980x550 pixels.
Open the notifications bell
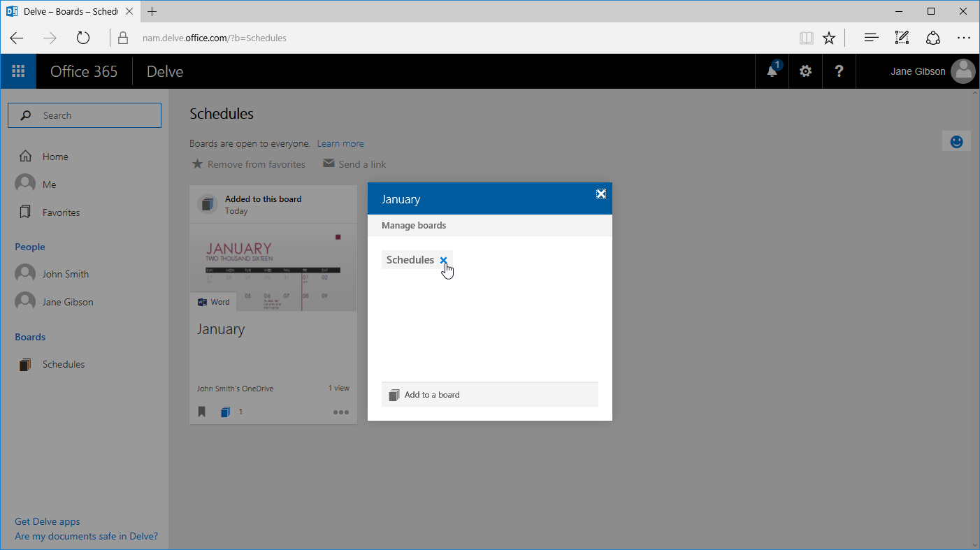(x=772, y=71)
